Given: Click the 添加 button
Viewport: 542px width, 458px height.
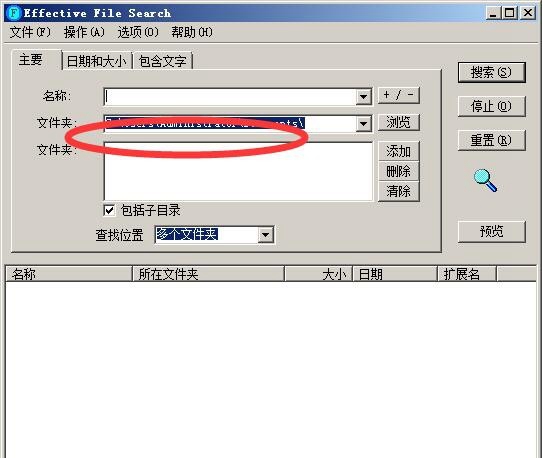Looking at the screenshot, I should click(x=399, y=151).
